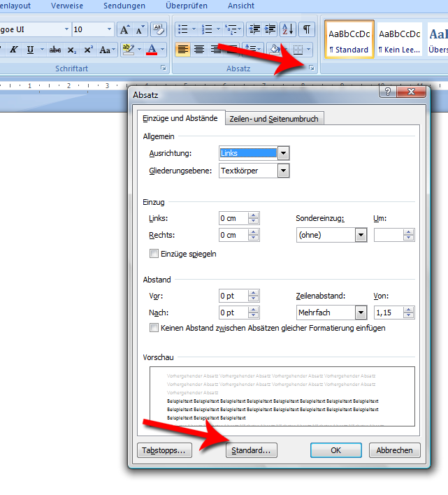Open the Überprüfen ribbon tab
Screen dimensions: 448x495
(187, 6)
